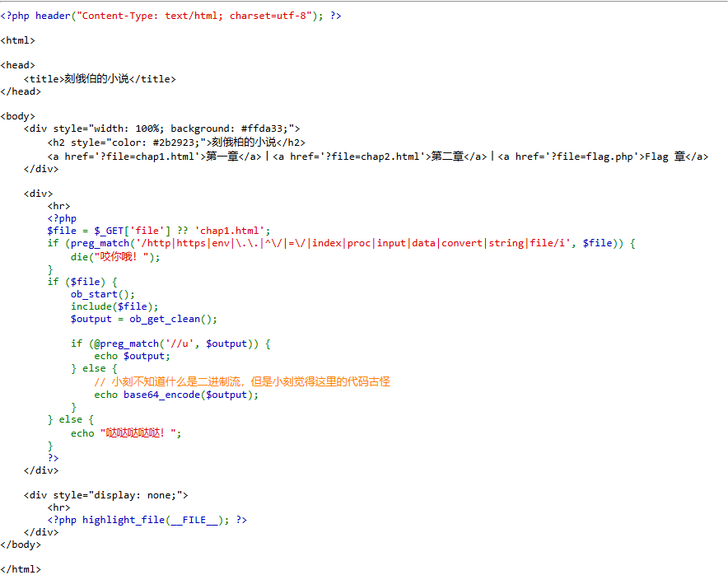Click the @preg_match('//u', $output) condition

(x=173, y=344)
